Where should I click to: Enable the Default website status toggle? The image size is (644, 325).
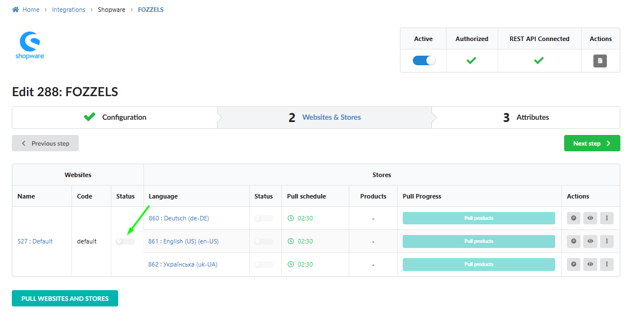[125, 241]
